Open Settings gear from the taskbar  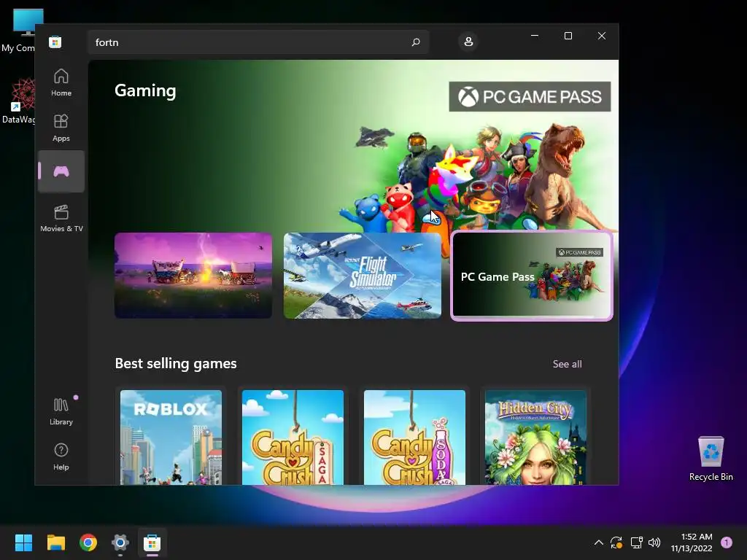tap(120, 542)
